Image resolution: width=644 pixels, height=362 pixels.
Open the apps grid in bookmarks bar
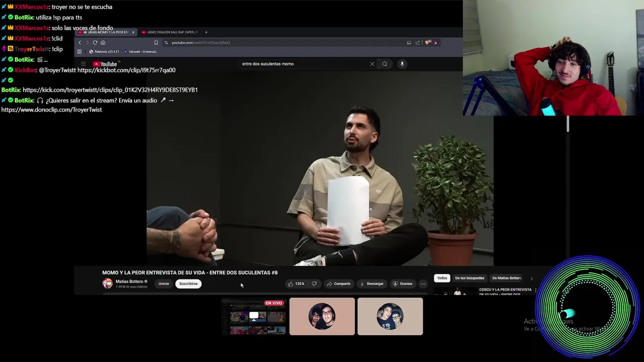click(79, 52)
